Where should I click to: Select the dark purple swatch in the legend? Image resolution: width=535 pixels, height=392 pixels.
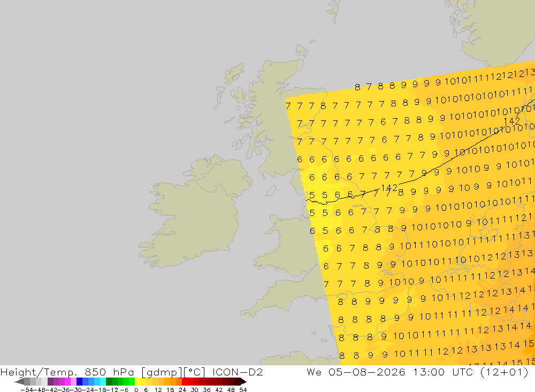(x=50, y=382)
